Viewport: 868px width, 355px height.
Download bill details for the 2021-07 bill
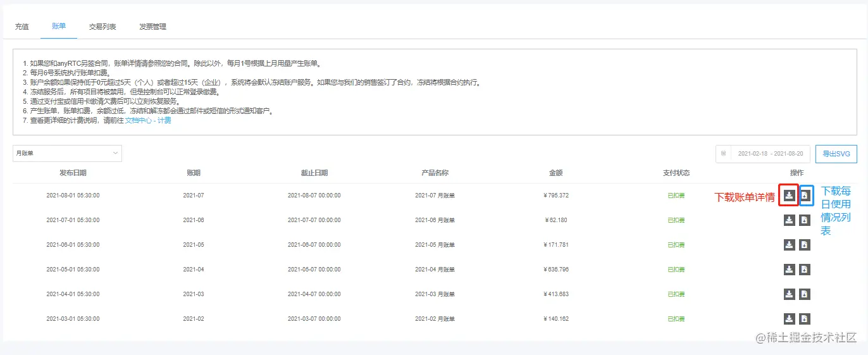click(x=789, y=196)
